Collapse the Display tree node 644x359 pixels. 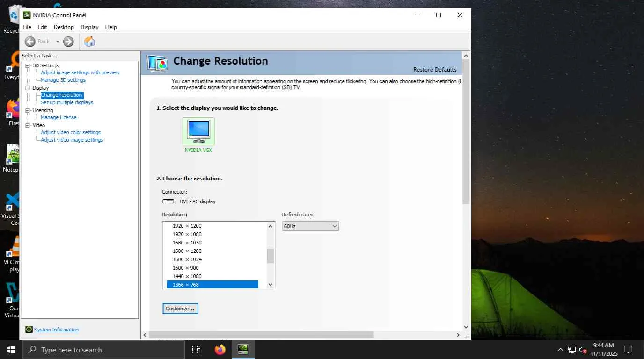point(28,88)
